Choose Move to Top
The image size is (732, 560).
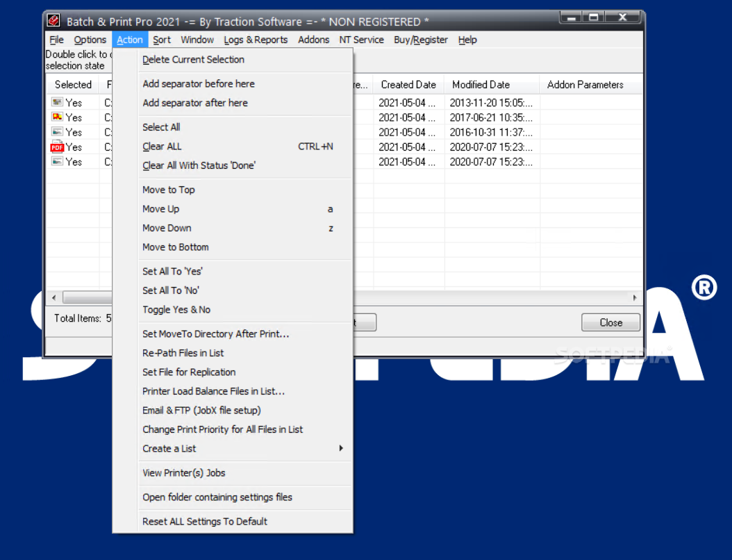point(233,190)
